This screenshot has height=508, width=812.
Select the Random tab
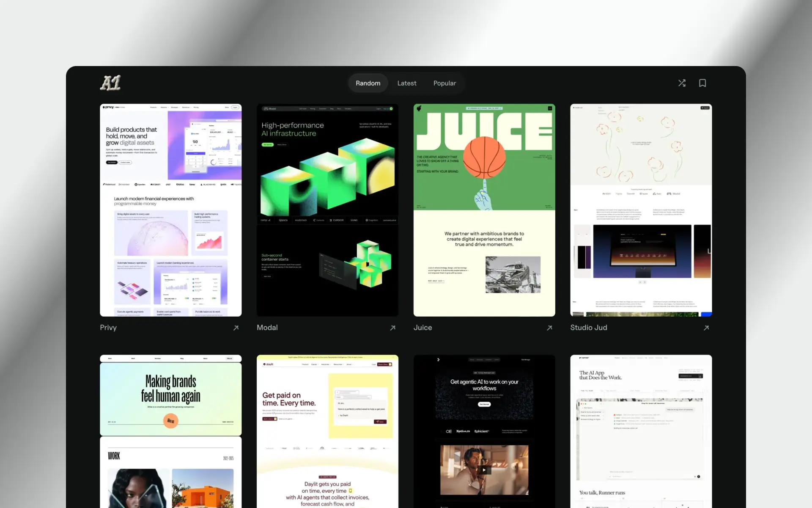pos(368,83)
